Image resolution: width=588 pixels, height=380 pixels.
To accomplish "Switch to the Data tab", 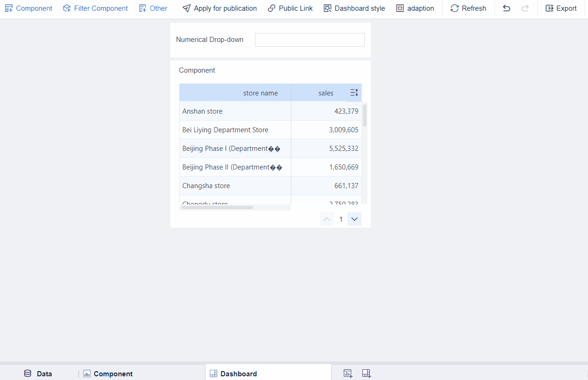I will pos(38,373).
